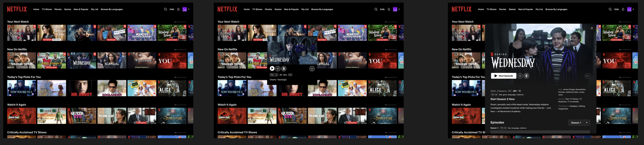Viewport: 644px width, 145px height.
Task: Expand more info chevron on preview card
Action: point(312,68)
